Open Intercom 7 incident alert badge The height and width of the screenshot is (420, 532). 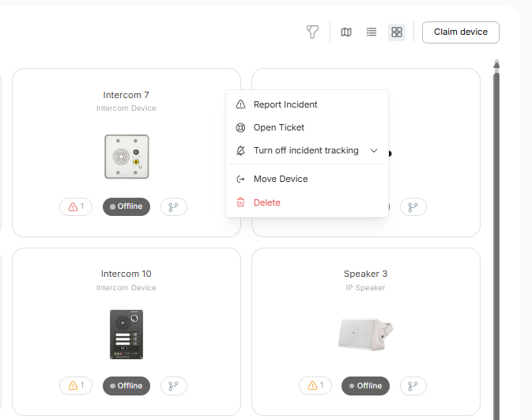(x=76, y=206)
